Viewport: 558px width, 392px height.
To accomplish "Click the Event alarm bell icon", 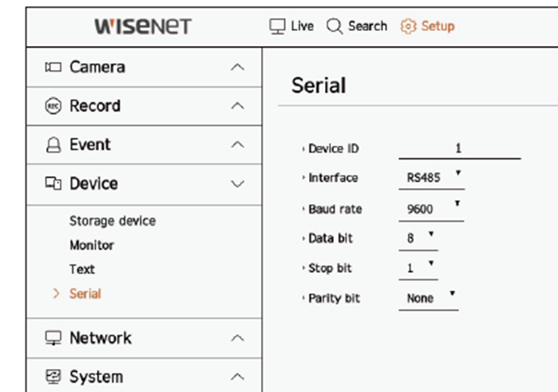I will pos(54,145).
